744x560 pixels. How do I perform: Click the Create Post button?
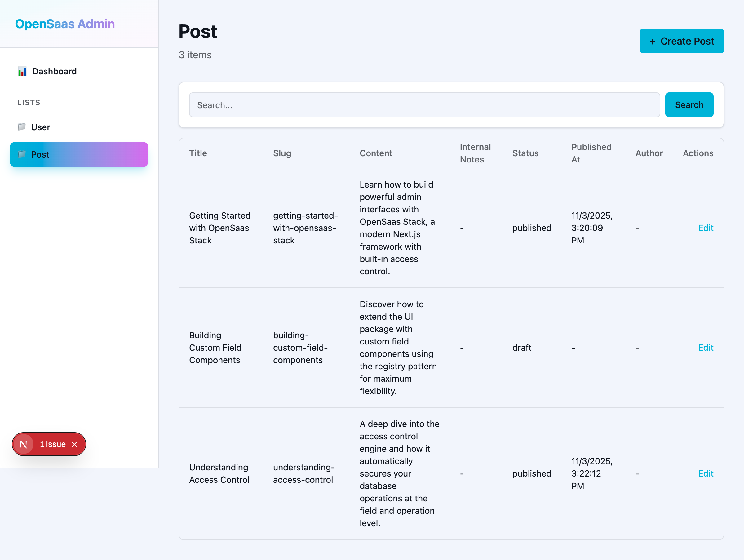click(681, 41)
